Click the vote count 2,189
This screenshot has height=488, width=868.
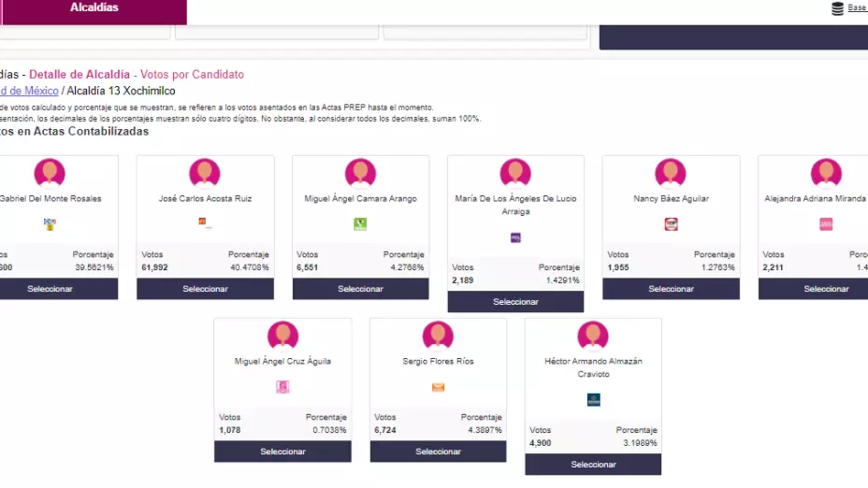tap(463, 280)
